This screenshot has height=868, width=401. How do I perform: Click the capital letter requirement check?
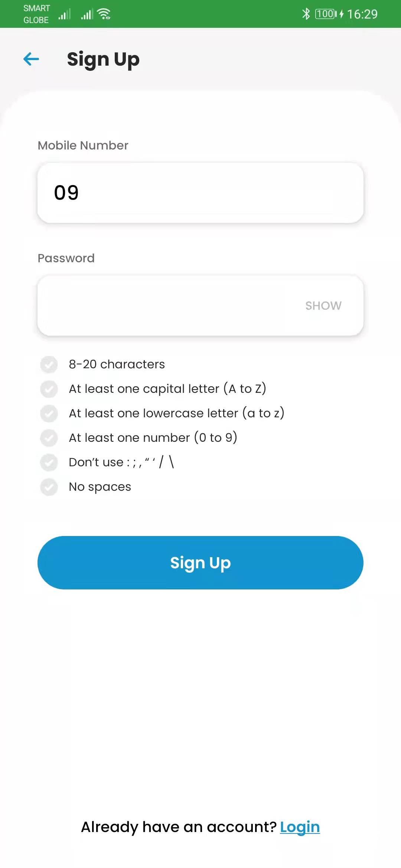[x=49, y=389]
